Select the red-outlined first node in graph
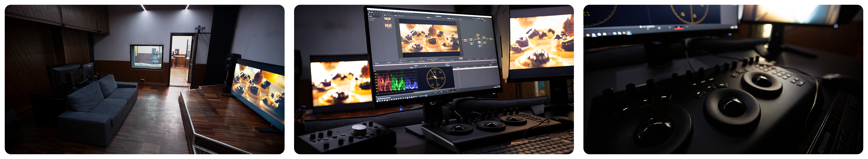Viewport: 868px width, 159px height. (x=466, y=40)
